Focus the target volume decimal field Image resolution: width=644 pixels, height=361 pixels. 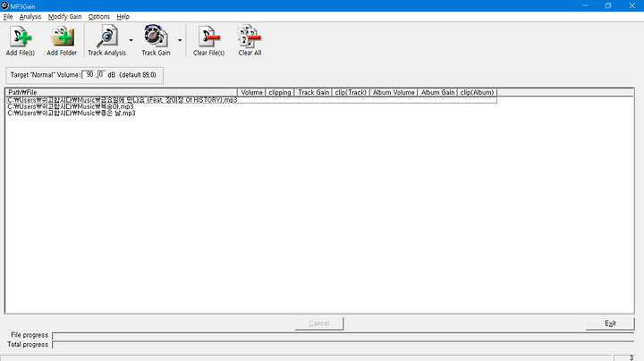tap(101, 75)
